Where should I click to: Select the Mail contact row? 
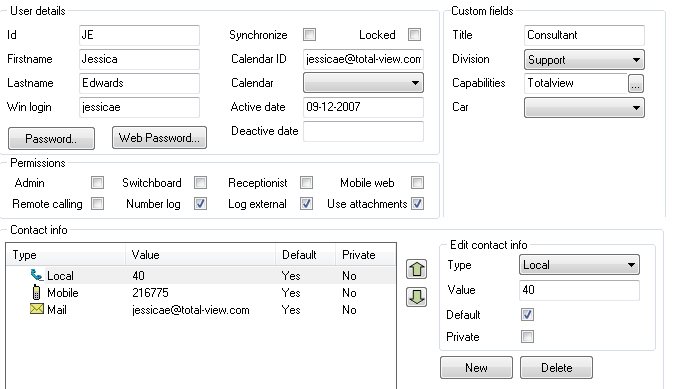point(201,310)
